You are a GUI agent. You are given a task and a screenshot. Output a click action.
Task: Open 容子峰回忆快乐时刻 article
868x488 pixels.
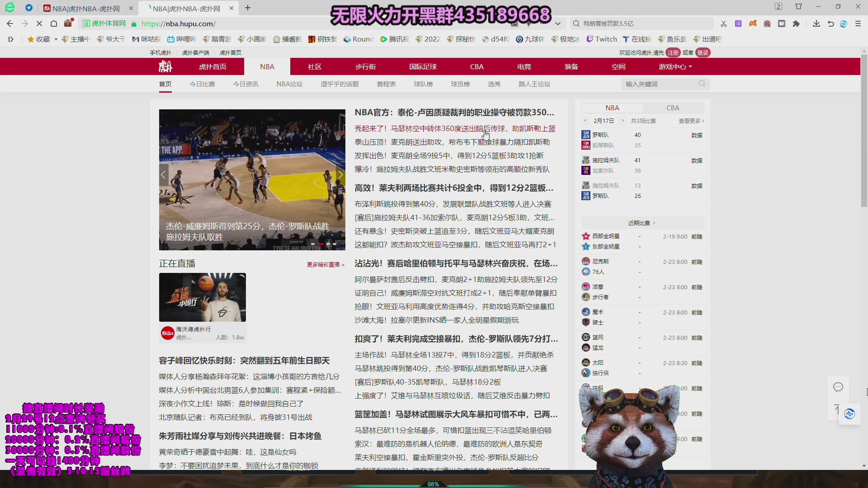244,361
